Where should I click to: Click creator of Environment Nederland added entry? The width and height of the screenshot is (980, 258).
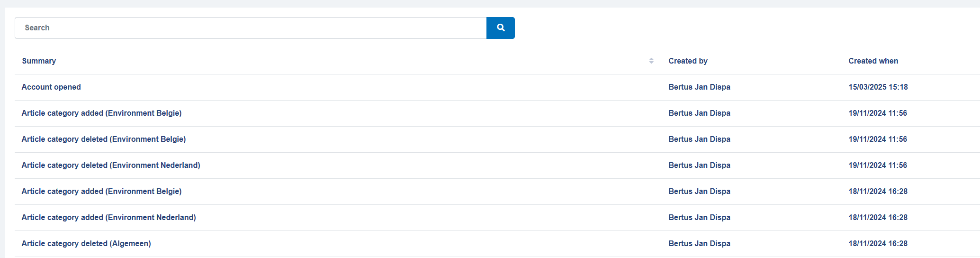(x=699, y=217)
